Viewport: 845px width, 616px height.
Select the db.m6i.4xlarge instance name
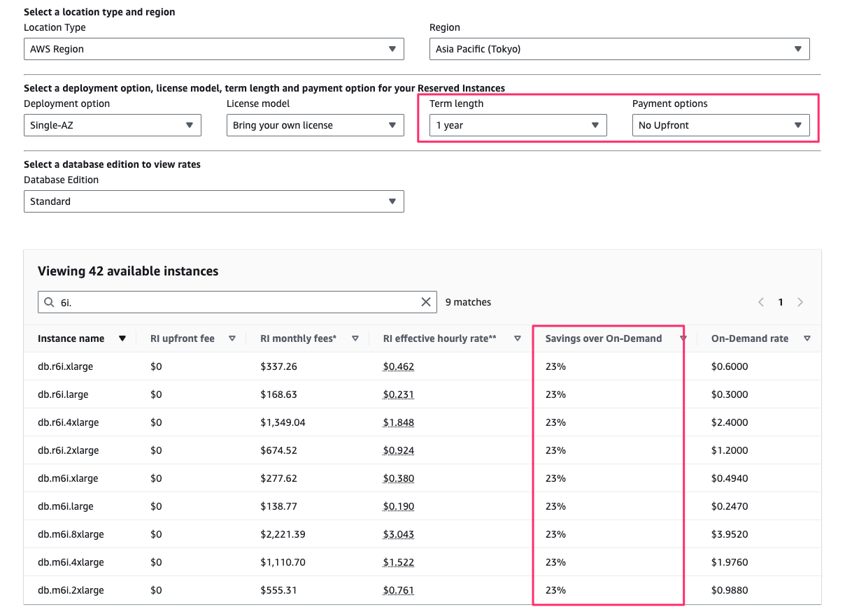coord(71,562)
